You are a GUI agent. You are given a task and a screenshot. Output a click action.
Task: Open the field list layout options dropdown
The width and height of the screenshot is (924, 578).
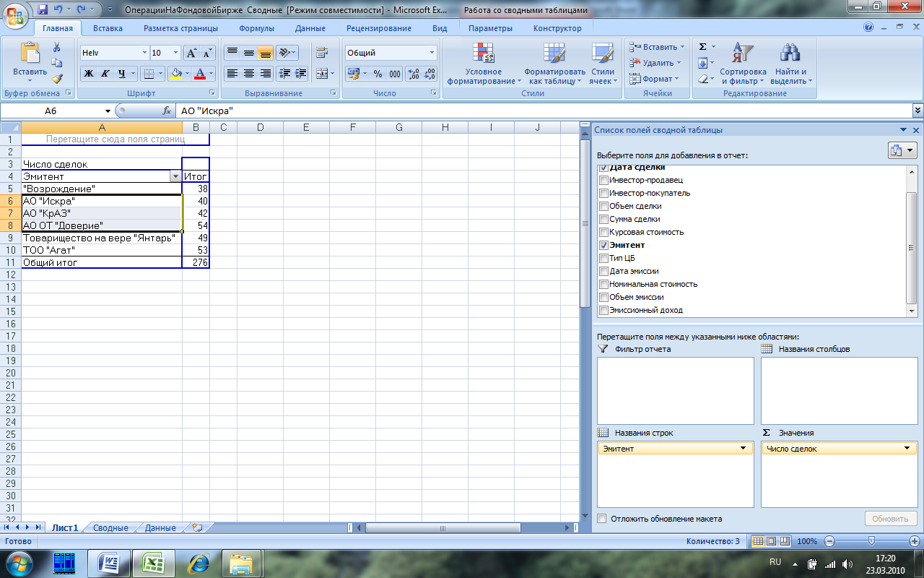coord(902,150)
